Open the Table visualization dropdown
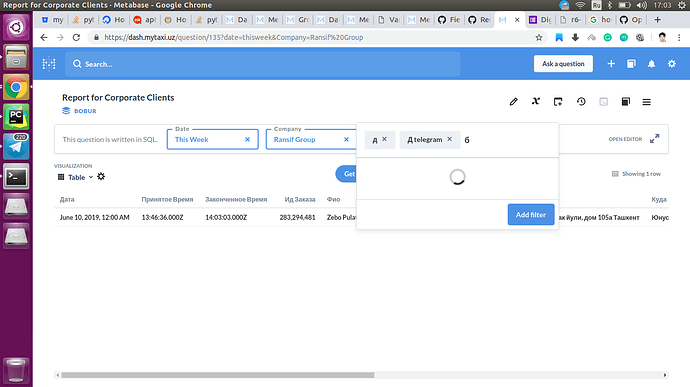The image size is (690, 387). [x=76, y=177]
